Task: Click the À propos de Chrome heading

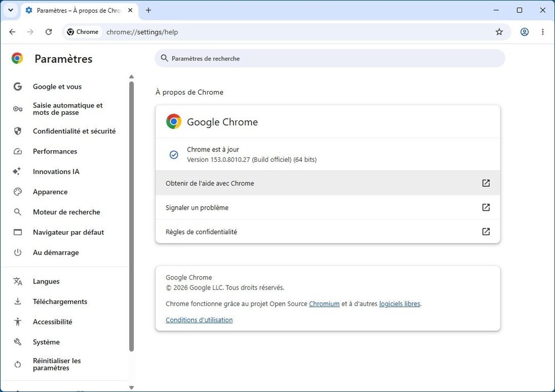Action: (189, 92)
